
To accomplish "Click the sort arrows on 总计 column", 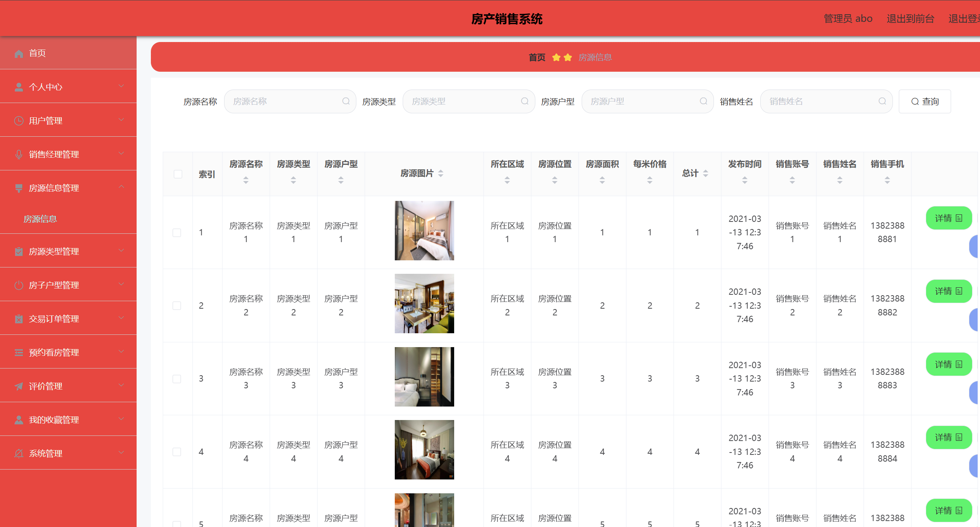I will [705, 173].
